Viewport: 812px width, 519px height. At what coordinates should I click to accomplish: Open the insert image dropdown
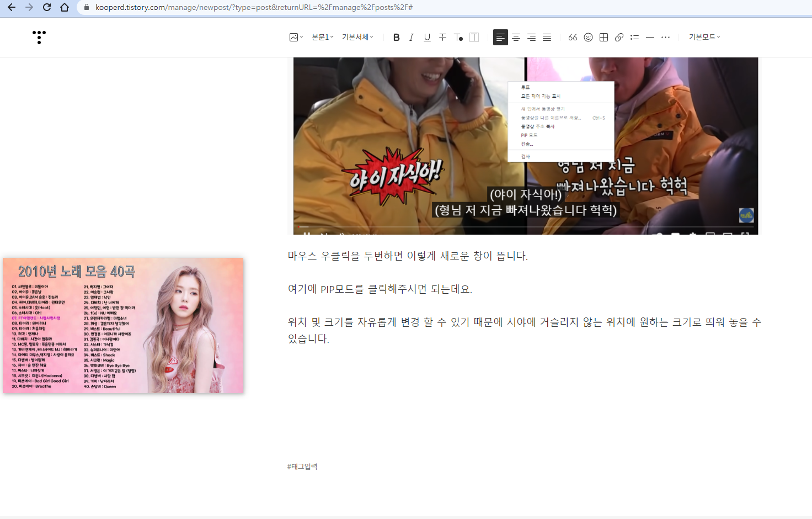(x=296, y=37)
